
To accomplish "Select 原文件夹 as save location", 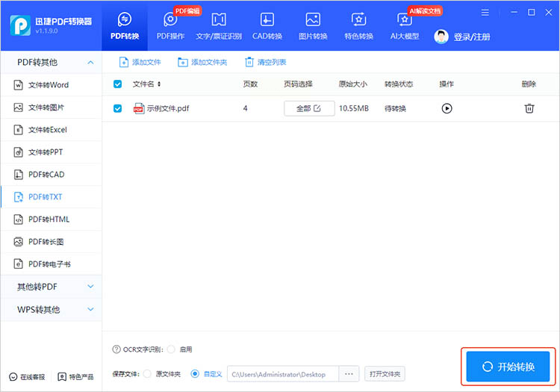I will click(147, 373).
